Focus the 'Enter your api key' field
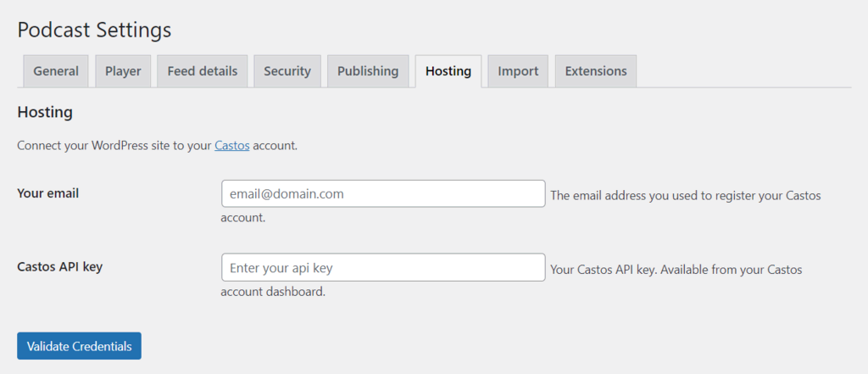This screenshot has width=868, height=374. coord(384,268)
